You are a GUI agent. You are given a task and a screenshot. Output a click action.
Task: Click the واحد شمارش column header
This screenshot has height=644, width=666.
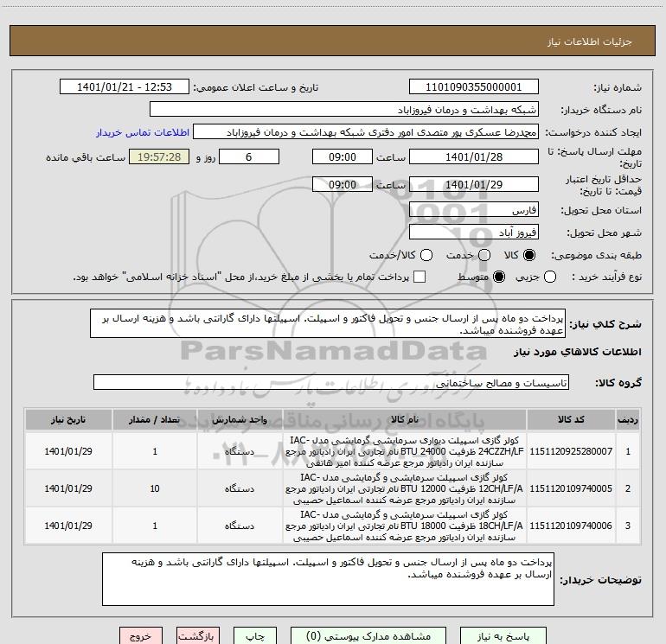(240, 419)
